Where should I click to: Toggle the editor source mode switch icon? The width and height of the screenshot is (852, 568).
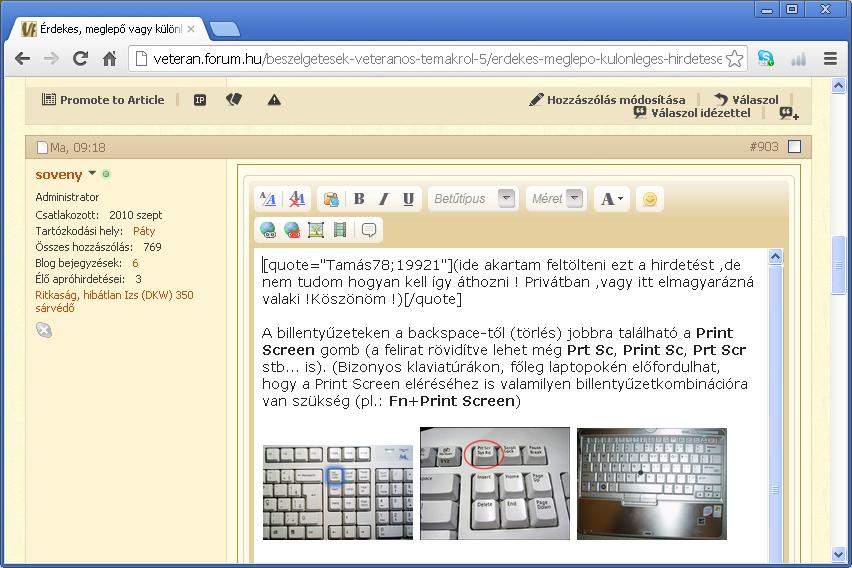268,199
